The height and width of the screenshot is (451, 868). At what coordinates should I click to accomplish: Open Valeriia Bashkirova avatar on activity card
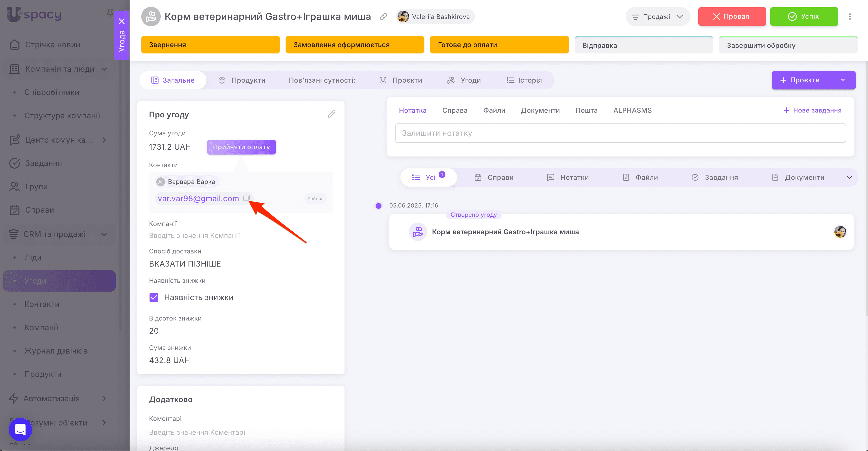click(840, 232)
